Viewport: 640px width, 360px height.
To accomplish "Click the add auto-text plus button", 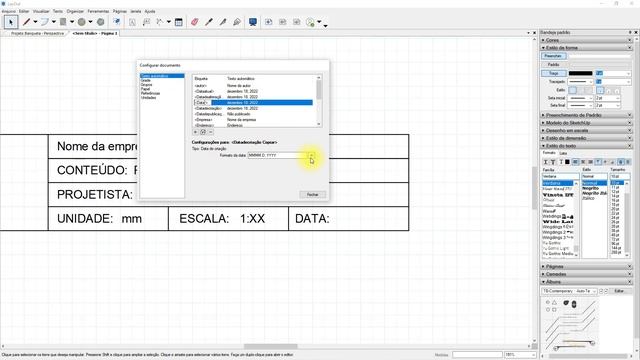I will tap(196, 132).
